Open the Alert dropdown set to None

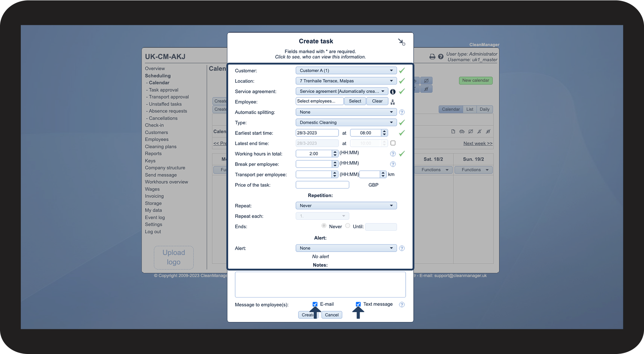tap(346, 248)
